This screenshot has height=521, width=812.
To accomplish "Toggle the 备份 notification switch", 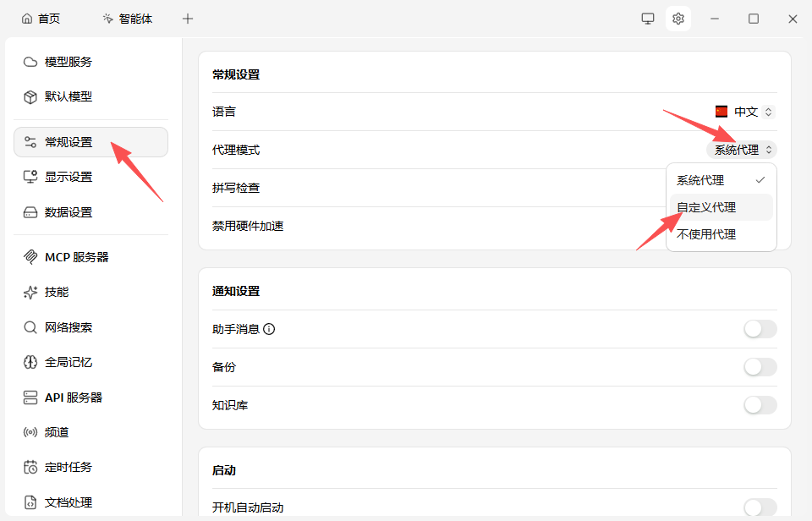I will pyautogui.click(x=760, y=367).
